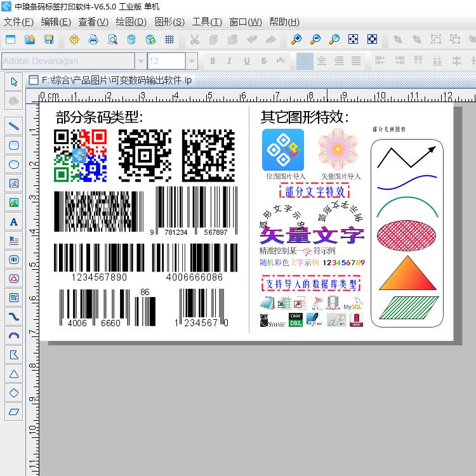Select the red crosshatched ellipse shape

point(406,235)
